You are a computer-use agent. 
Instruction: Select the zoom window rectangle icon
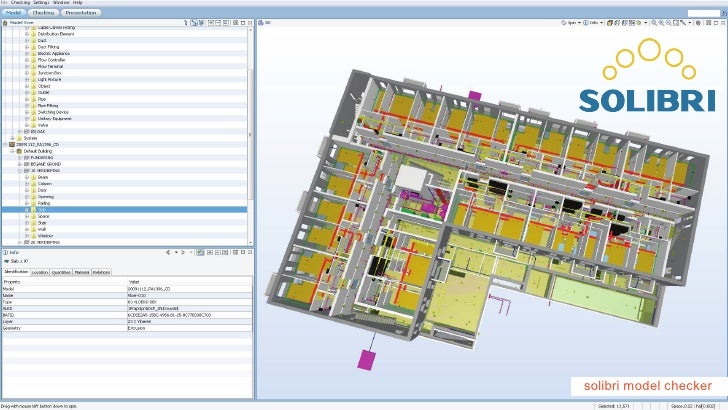[676, 22]
